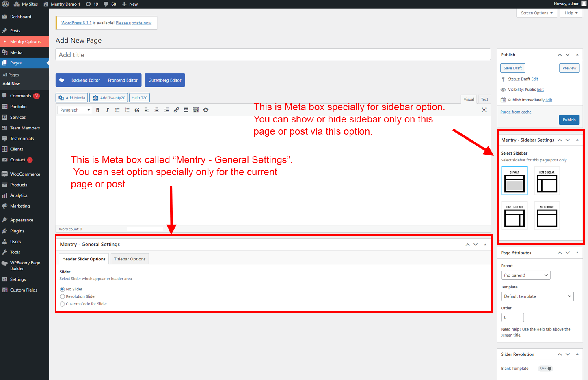The image size is (588, 380).
Task: Open the Parent page dropdown
Action: pyautogui.click(x=525, y=275)
